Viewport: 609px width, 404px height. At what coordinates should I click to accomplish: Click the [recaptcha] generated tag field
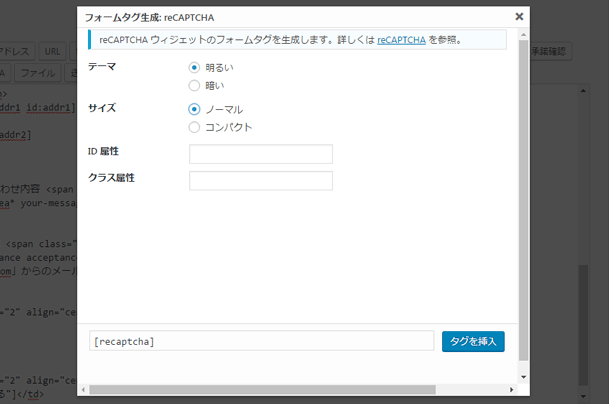coord(261,341)
